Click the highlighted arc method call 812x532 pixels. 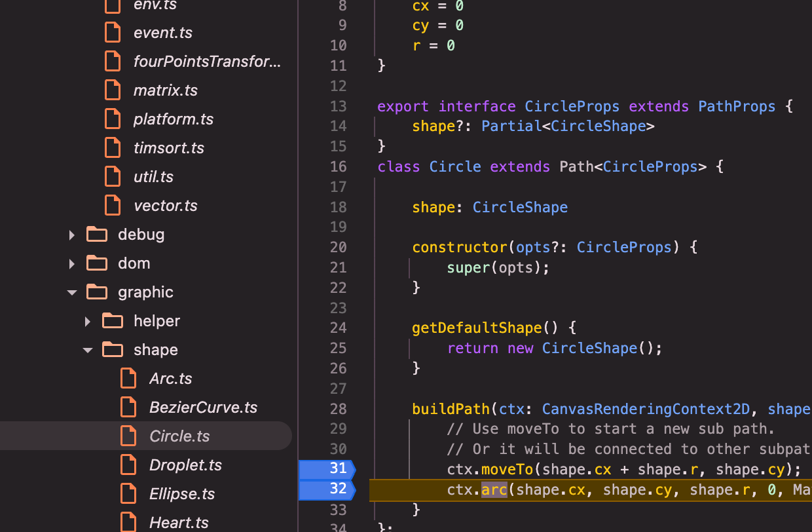(494, 489)
